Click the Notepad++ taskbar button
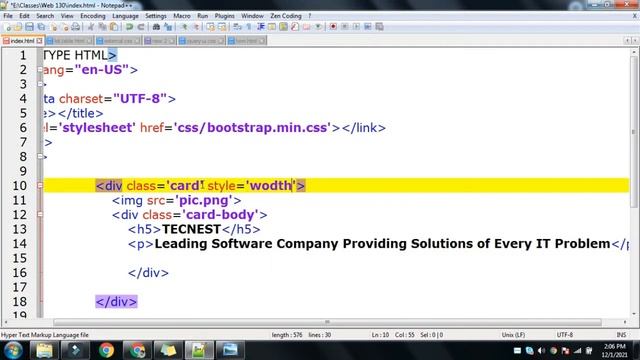640x360 pixels. [199, 350]
